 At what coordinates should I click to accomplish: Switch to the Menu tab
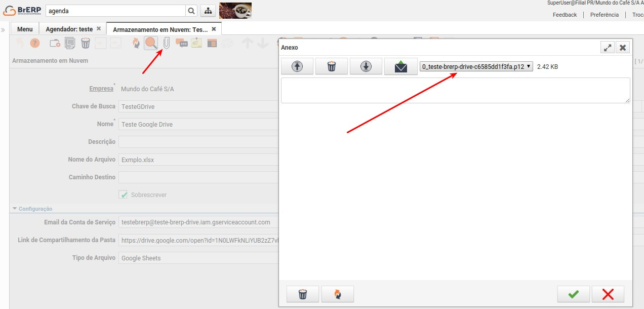(25, 29)
